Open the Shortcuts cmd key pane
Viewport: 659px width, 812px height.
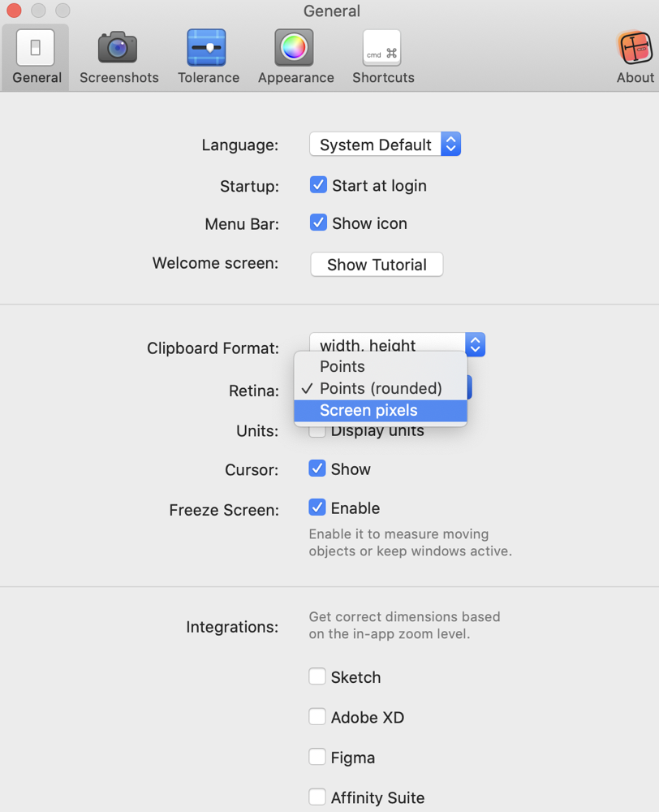(382, 57)
